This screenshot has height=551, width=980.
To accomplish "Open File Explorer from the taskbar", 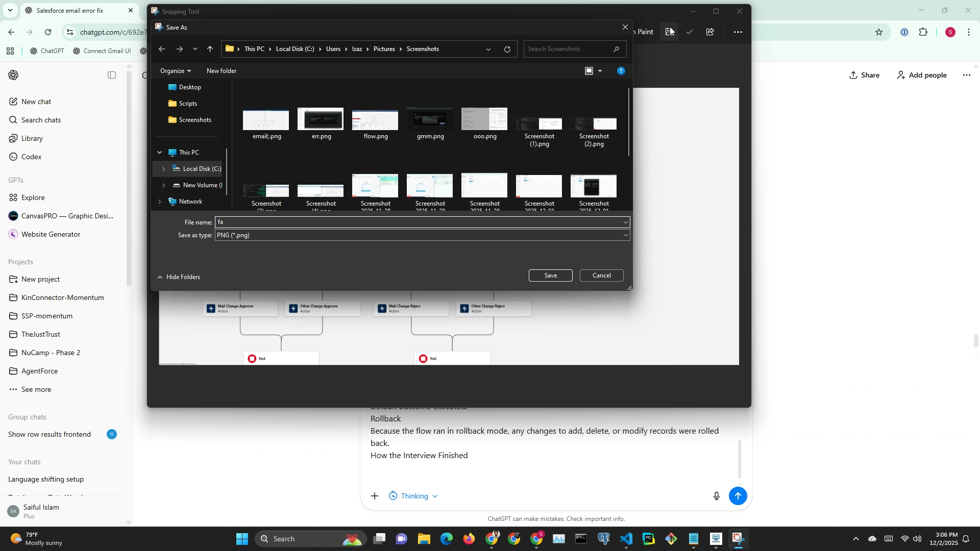I will 424,539.
